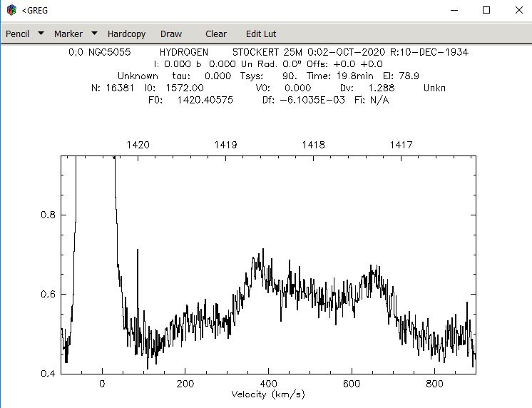This screenshot has width=532, height=408.
Task: Click the Draw button
Action: click(x=171, y=34)
